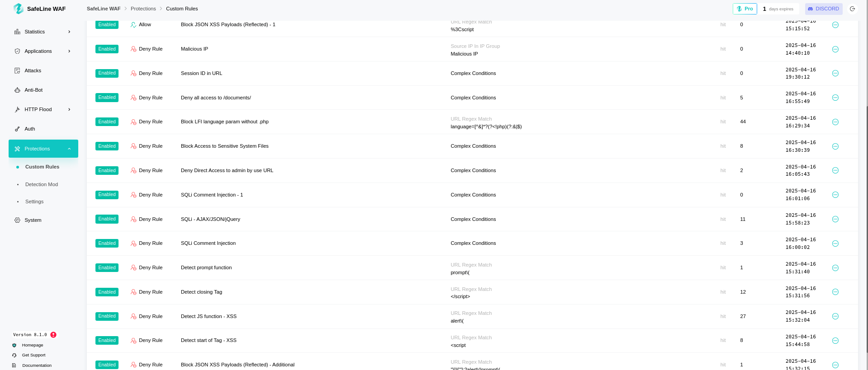Click the Pro license button
Screen dimensions: 868x370
745,9
